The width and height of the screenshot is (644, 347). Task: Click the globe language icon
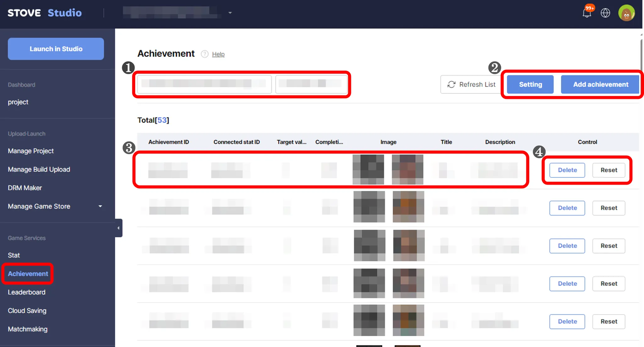605,13
